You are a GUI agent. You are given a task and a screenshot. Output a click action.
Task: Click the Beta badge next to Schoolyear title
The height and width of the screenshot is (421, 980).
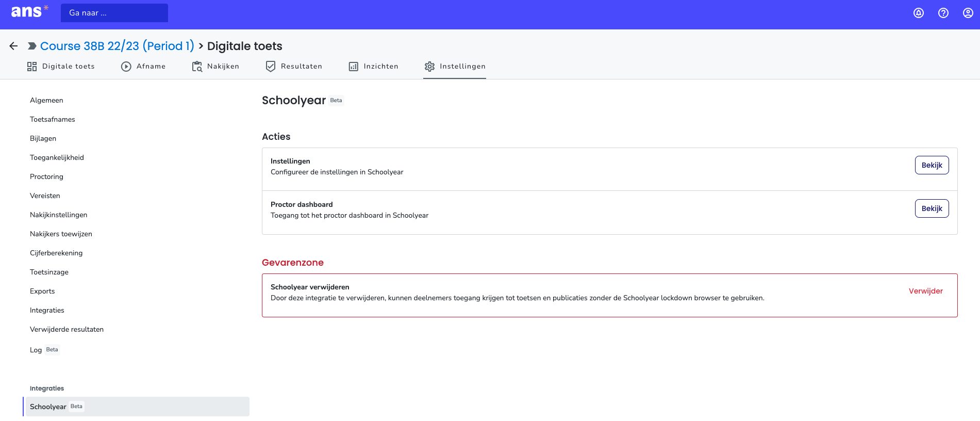pos(336,101)
